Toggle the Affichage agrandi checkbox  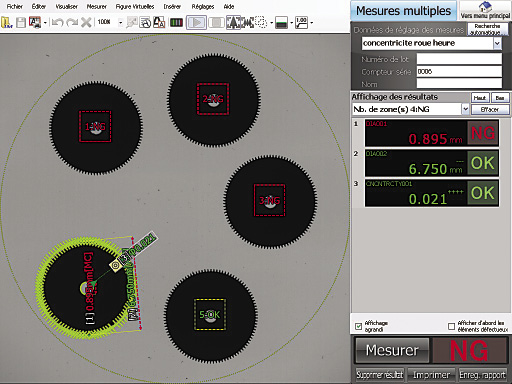358,326
